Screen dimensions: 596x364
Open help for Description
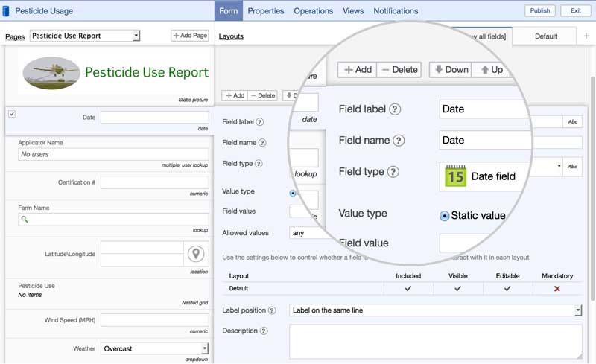coord(264,331)
